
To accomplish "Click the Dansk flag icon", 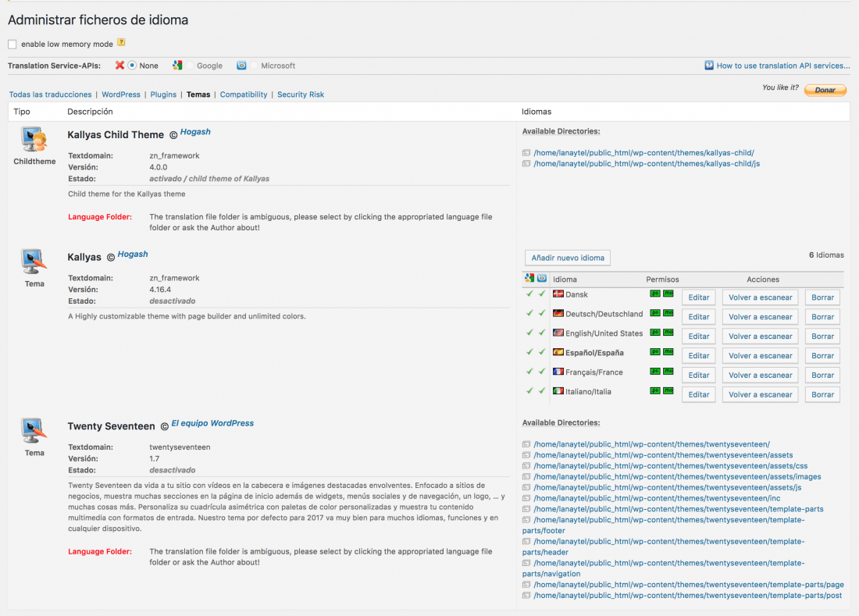I will [x=558, y=294].
